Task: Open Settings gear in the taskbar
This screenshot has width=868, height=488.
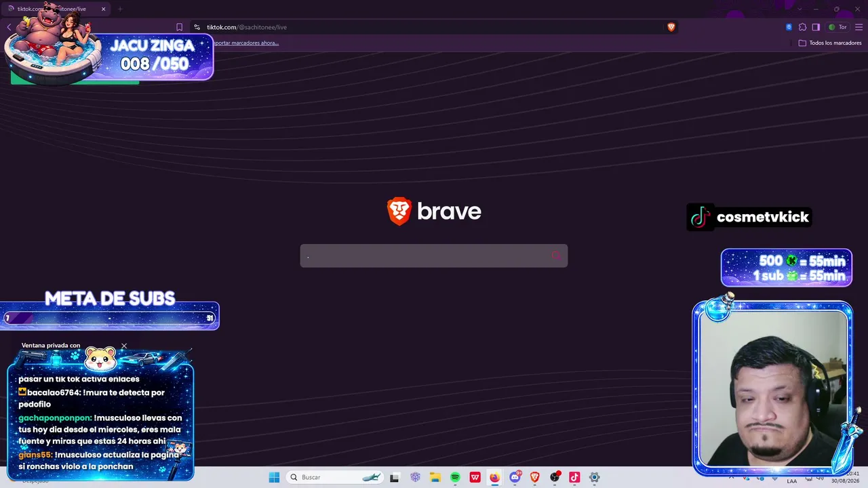Action: click(x=594, y=477)
